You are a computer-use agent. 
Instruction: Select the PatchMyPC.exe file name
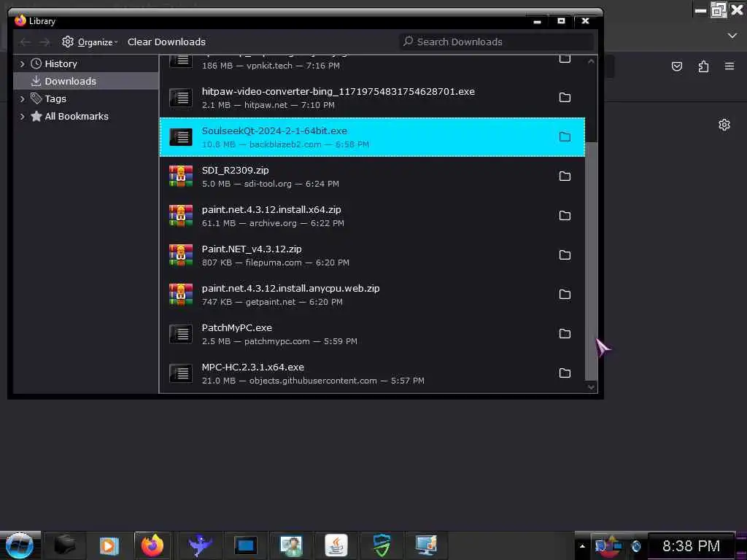click(236, 327)
